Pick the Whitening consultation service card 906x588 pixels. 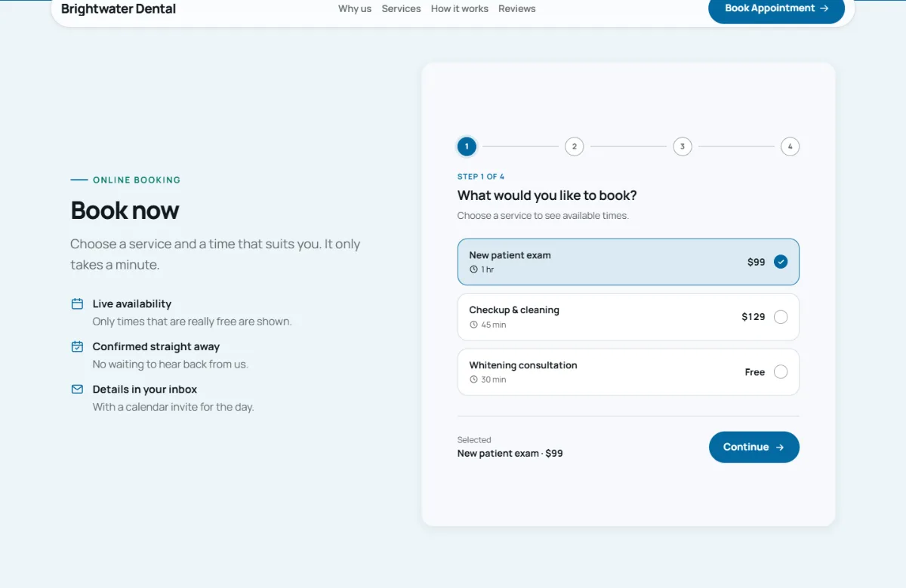pos(628,372)
